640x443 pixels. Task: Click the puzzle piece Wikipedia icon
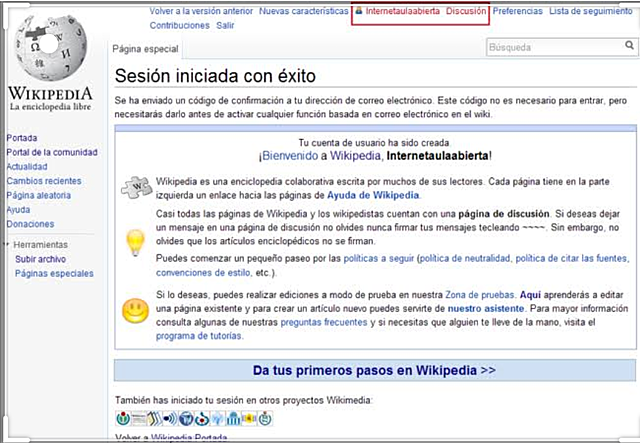coord(136,188)
